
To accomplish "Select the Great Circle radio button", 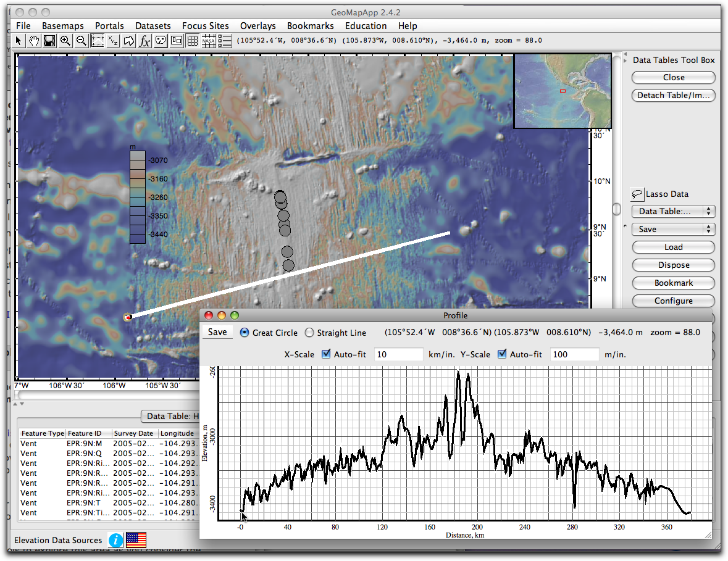I will 246,332.
